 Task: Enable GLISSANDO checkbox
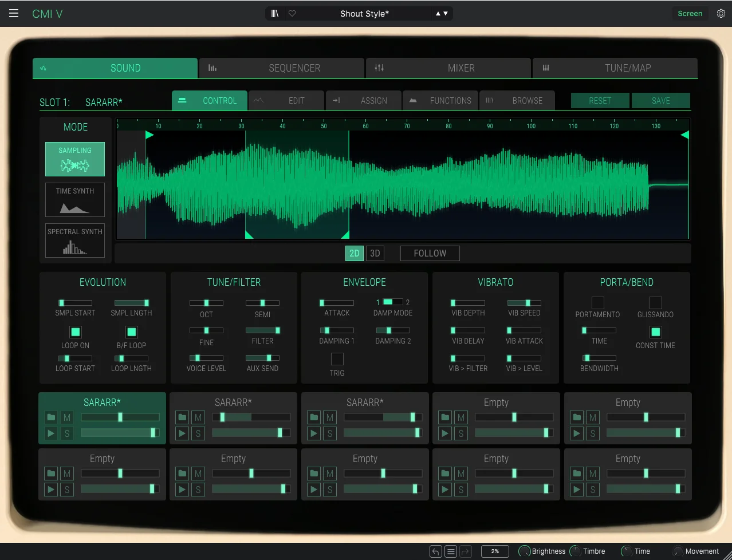point(656,302)
